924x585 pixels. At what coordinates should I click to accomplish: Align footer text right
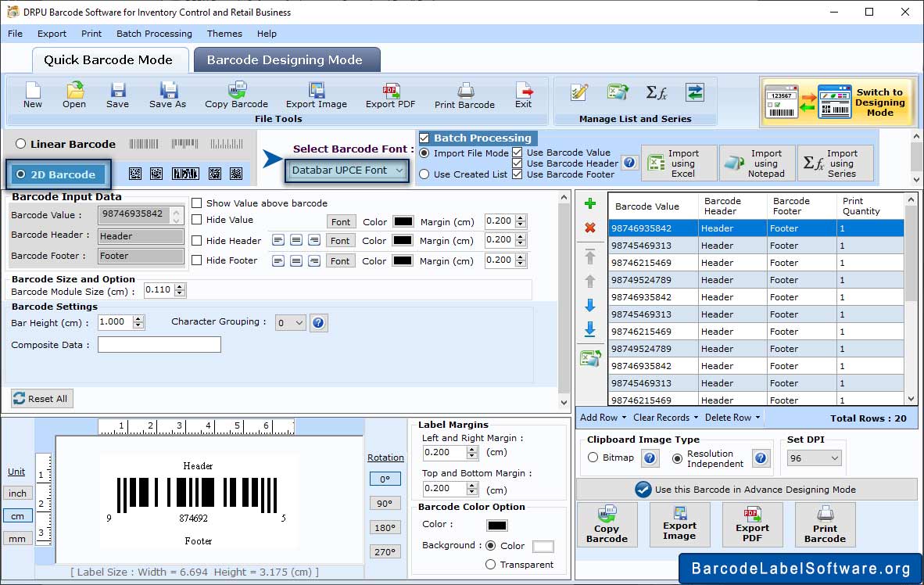click(x=315, y=260)
